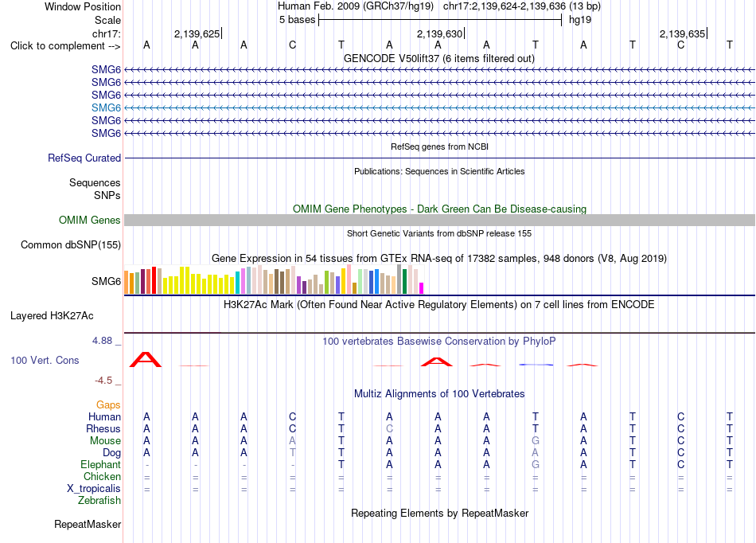Click the '5 bases' scale bar label
The width and height of the screenshot is (756, 543).
click(297, 20)
